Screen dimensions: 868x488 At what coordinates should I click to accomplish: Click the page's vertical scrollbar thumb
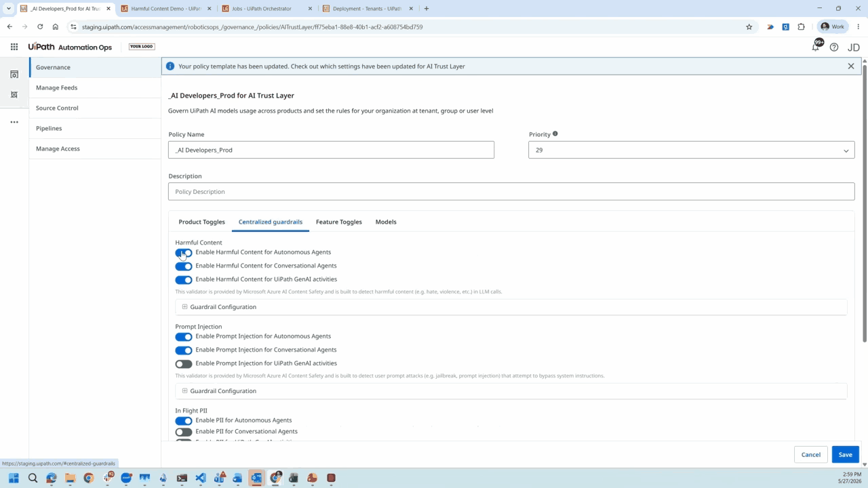pos(864,203)
